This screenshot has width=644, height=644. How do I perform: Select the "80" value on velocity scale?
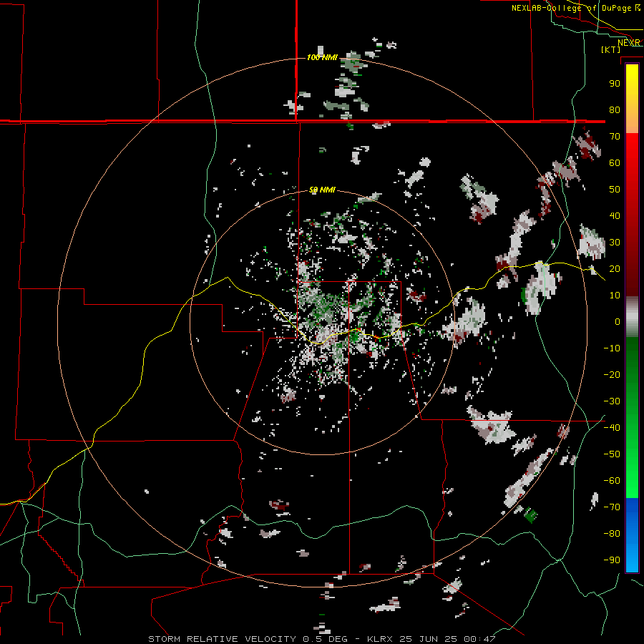(x=615, y=109)
